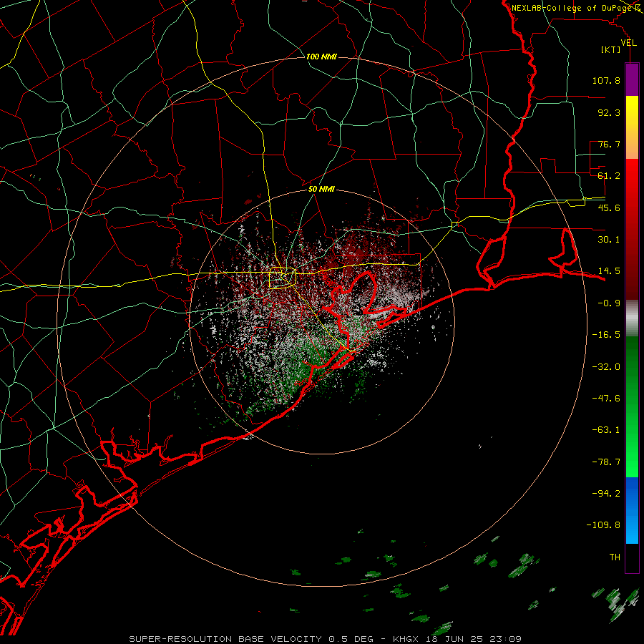Viewport: 644px width, 644px height.
Task: Select the -94.2 scale value
Action: [x=606, y=494]
